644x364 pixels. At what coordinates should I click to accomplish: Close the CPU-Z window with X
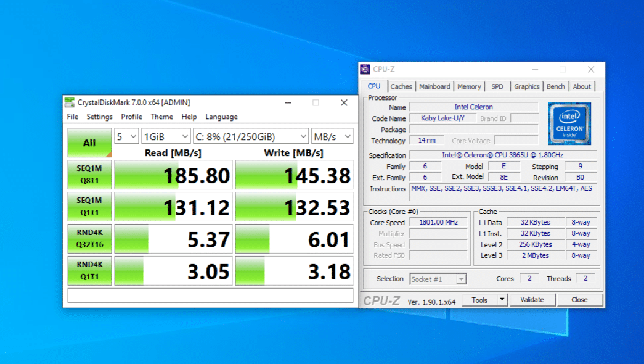point(590,70)
